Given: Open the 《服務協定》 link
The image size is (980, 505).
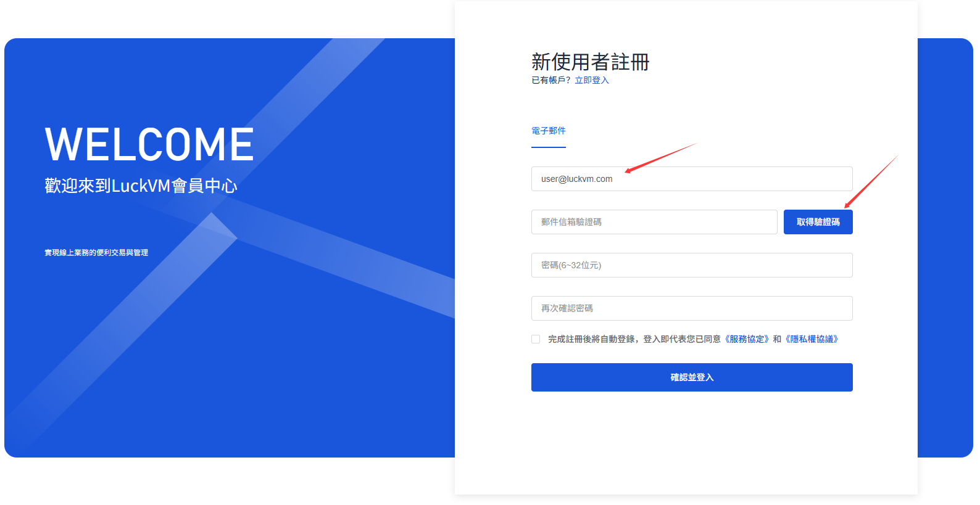Looking at the screenshot, I should (746, 339).
